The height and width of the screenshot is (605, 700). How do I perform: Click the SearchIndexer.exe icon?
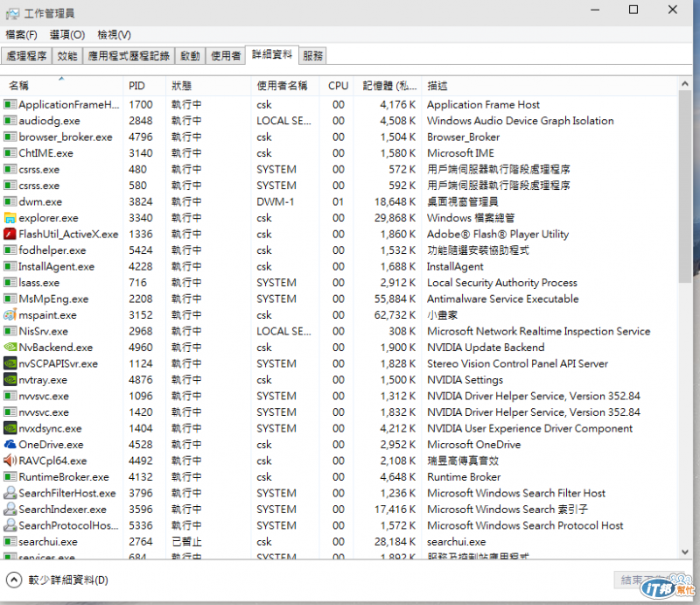point(10,510)
